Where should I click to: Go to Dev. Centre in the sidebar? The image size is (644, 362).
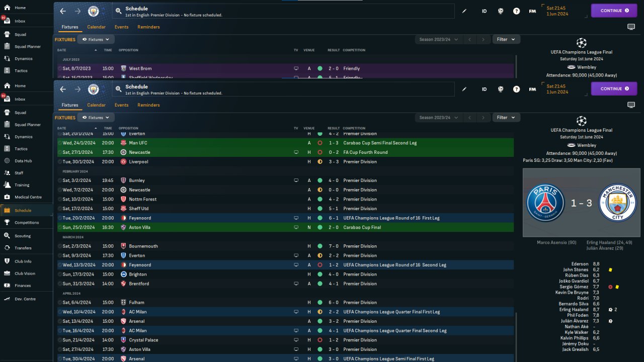pyautogui.click(x=26, y=299)
